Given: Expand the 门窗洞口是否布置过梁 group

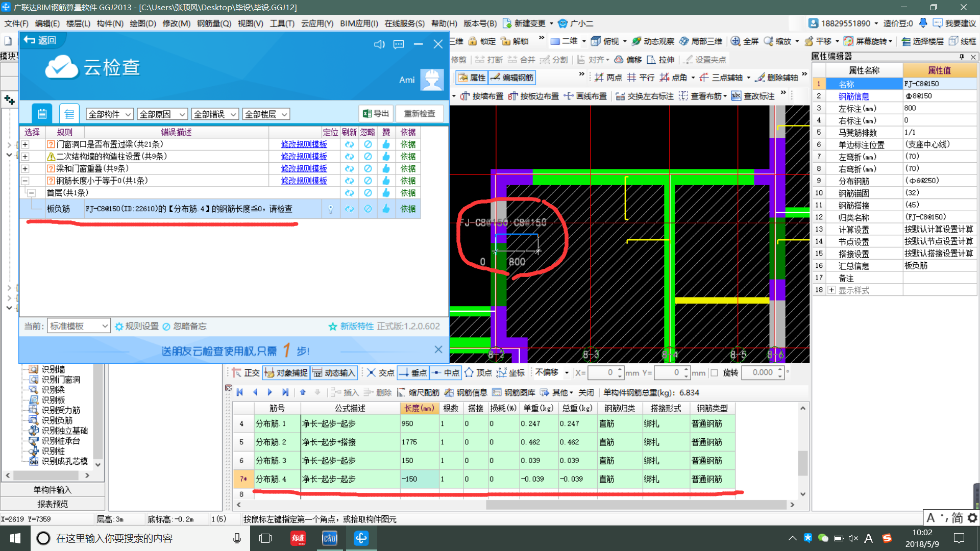Looking at the screenshot, I should [x=25, y=144].
